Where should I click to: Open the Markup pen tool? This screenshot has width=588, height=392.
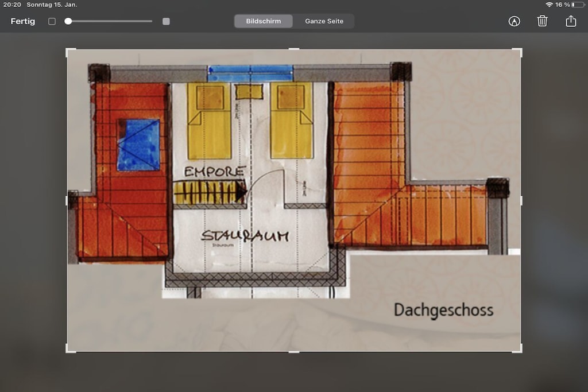514,21
